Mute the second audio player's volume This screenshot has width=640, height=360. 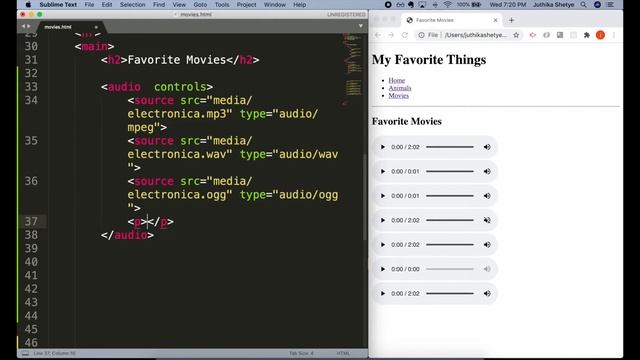pyautogui.click(x=487, y=171)
